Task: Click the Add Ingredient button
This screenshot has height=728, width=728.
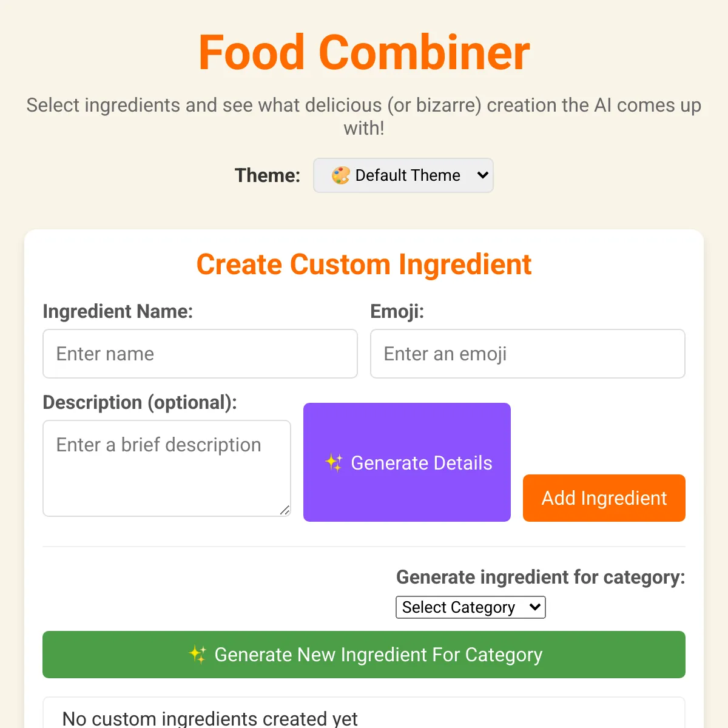Action: tap(604, 498)
